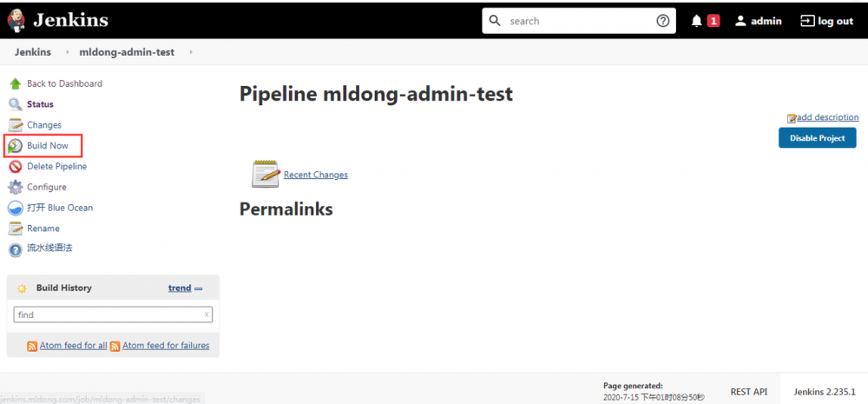Select Rename in the sidebar
The image size is (868, 404).
click(43, 228)
